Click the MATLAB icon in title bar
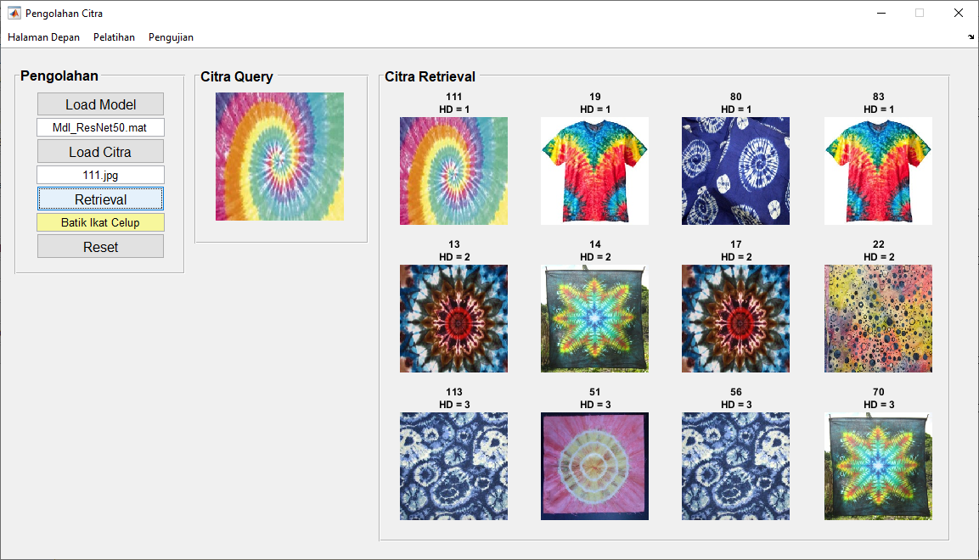This screenshot has height=560, width=979. pyautogui.click(x=14, y=13)
